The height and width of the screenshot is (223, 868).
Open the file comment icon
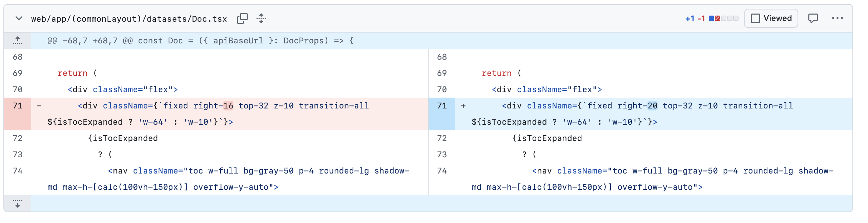[813, 18]
